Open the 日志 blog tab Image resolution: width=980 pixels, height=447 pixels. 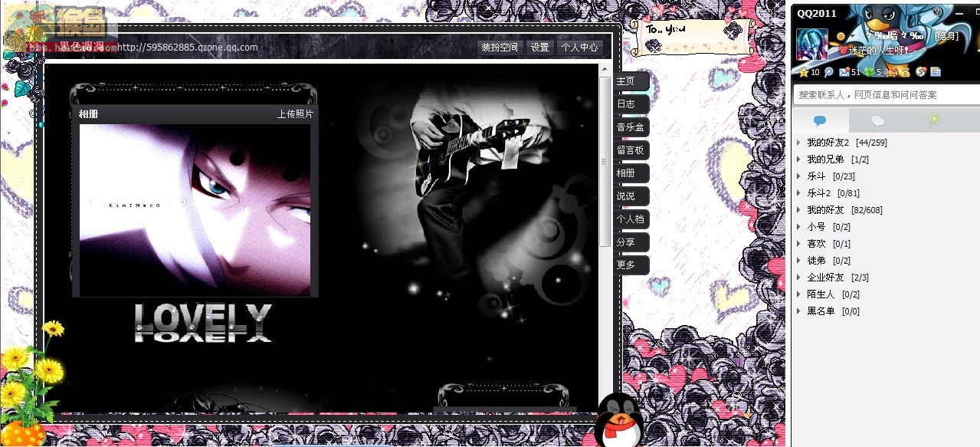point(631,104)
